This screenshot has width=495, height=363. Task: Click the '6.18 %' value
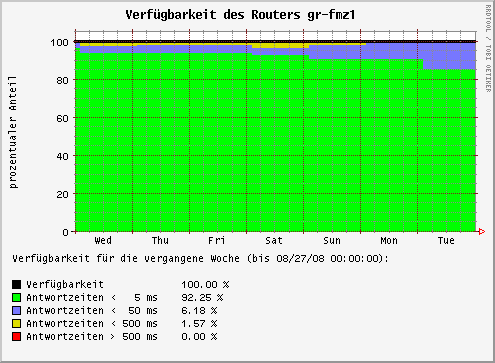(x=199, y=310)
